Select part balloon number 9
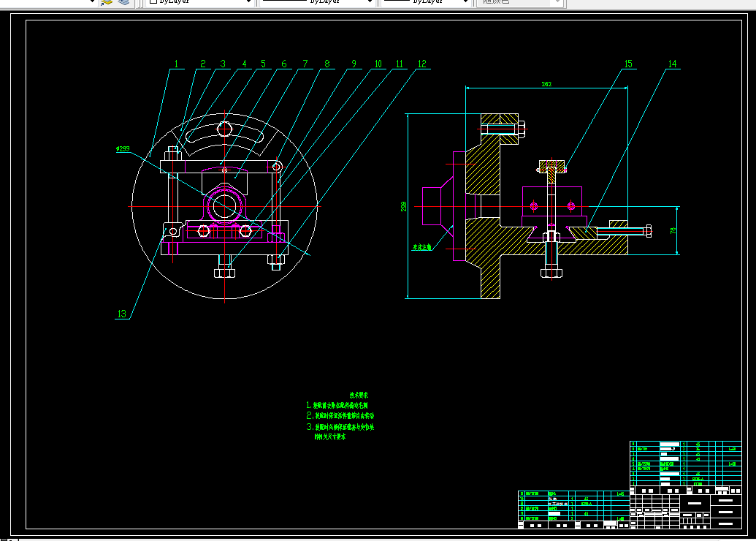 354,64
